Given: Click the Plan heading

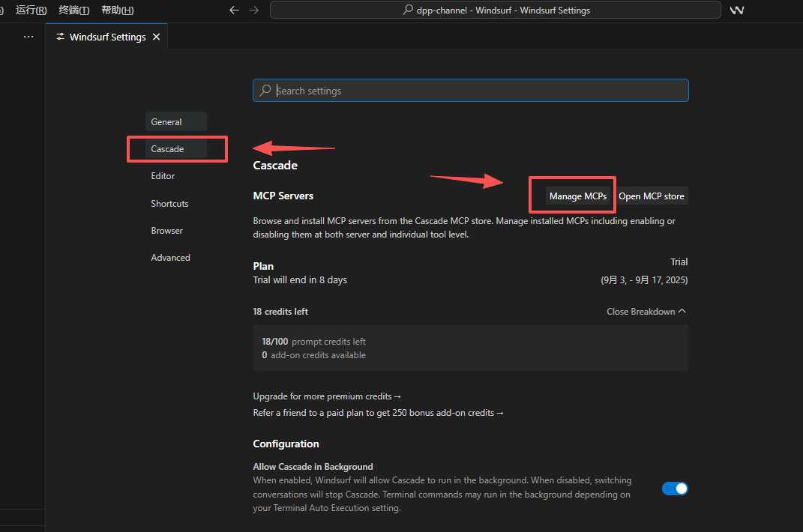Looking at the screenshot, I should click(x=263, y=266).
